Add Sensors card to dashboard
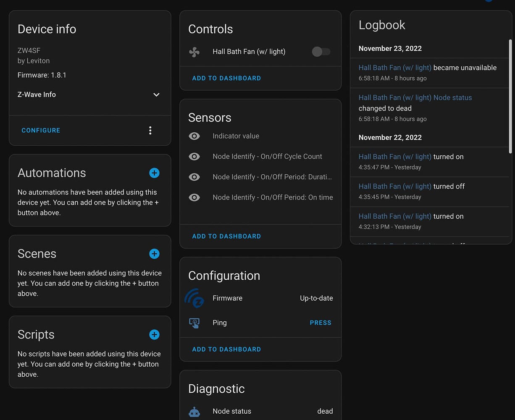Viewport: 515px width, 420px height. click(x=226, y=236)
